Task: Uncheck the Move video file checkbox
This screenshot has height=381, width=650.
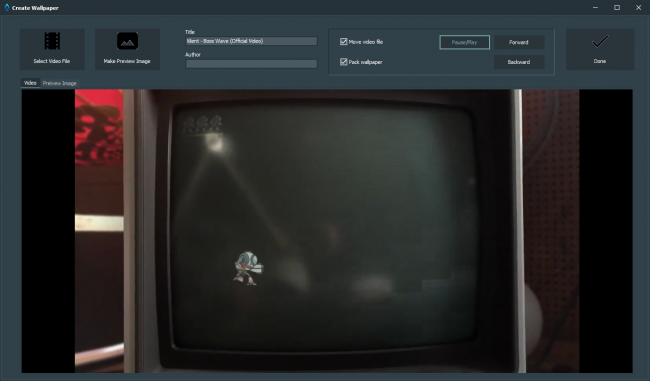Action: coord(343,41)
